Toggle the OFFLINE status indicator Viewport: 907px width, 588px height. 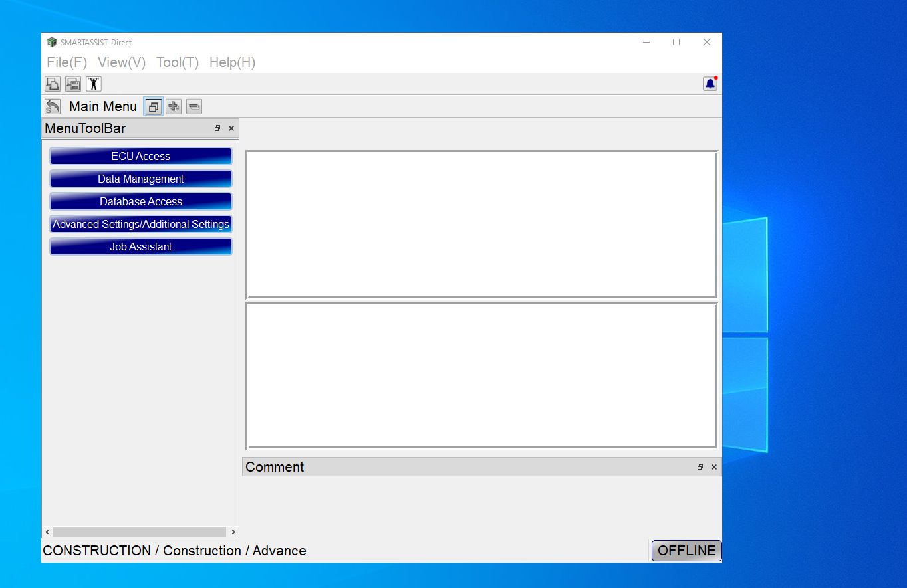click(686, 550)
